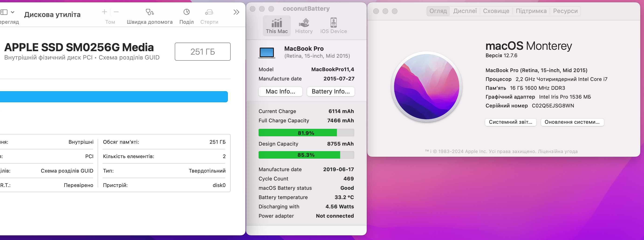Click the 81.9% charge progress bar
The image size is (644, 240).
tap(306, 133)
